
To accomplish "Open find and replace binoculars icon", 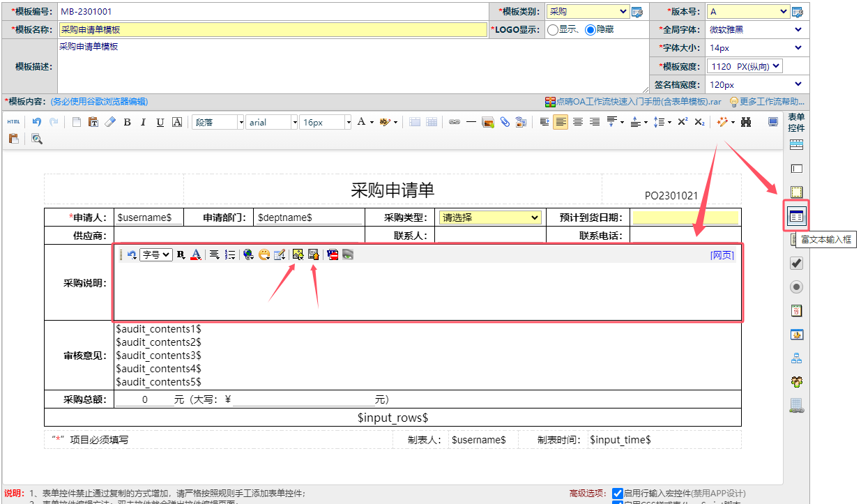I will (746, 122).
